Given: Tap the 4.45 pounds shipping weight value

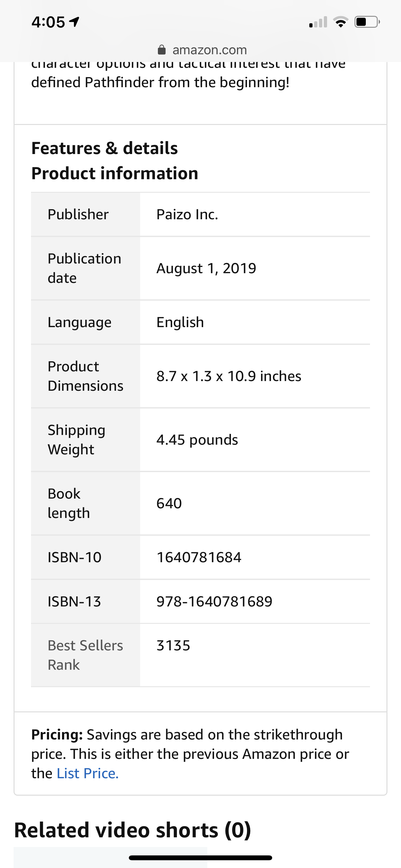Looking at the screenshot, I should (197, 440).
